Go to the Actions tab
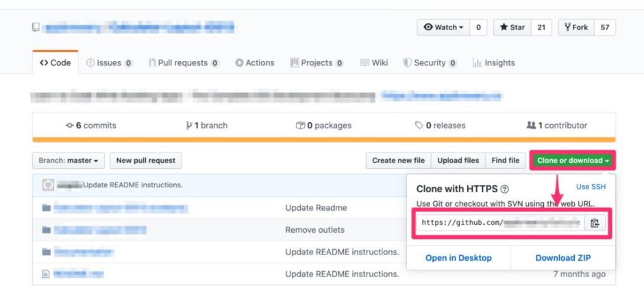Viewport: 644px width, 293px height. pyautogui.click(x=255, y=62)
